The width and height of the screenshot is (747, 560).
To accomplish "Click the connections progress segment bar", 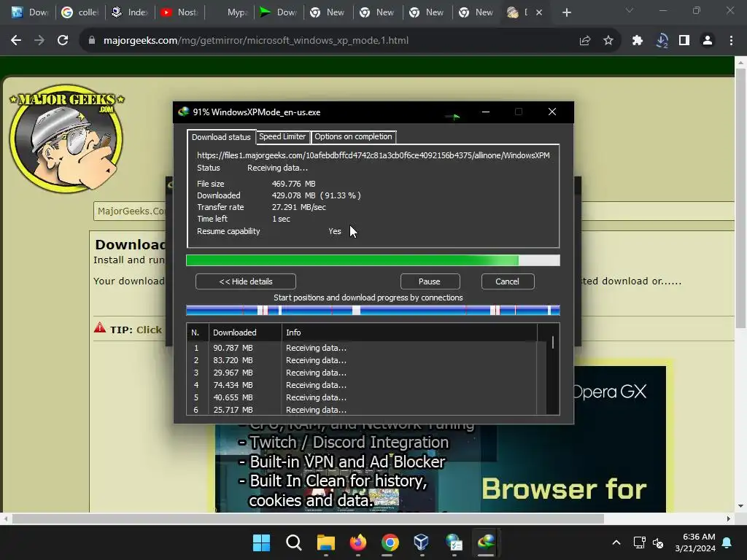I will point(373,311).
